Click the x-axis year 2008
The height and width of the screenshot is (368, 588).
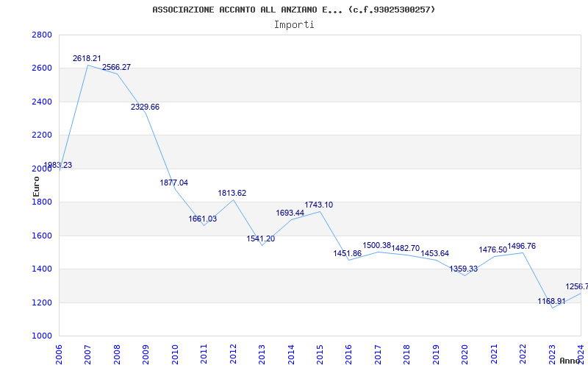pos(117,355)
